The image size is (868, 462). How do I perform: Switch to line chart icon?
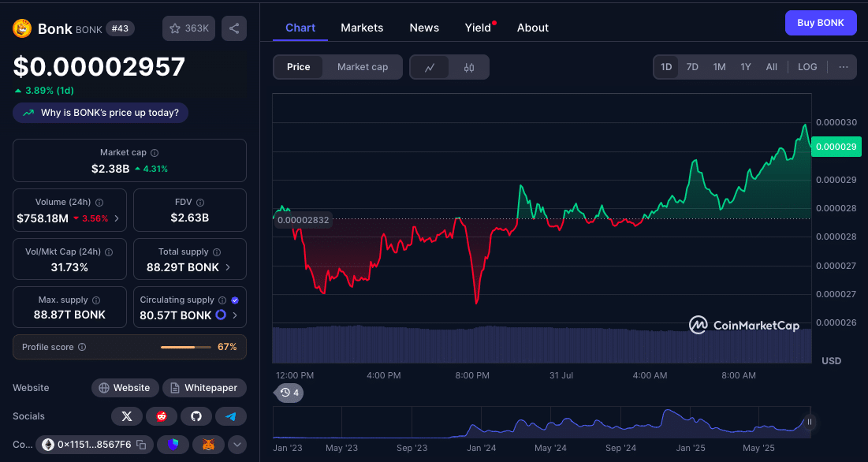[430, 68]
